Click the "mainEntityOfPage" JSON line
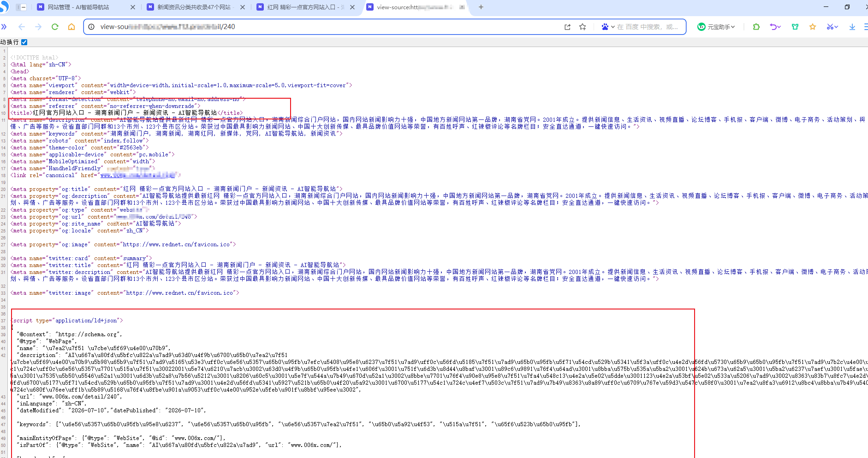Screen dimensions: 868x458 tap(121, 438)
